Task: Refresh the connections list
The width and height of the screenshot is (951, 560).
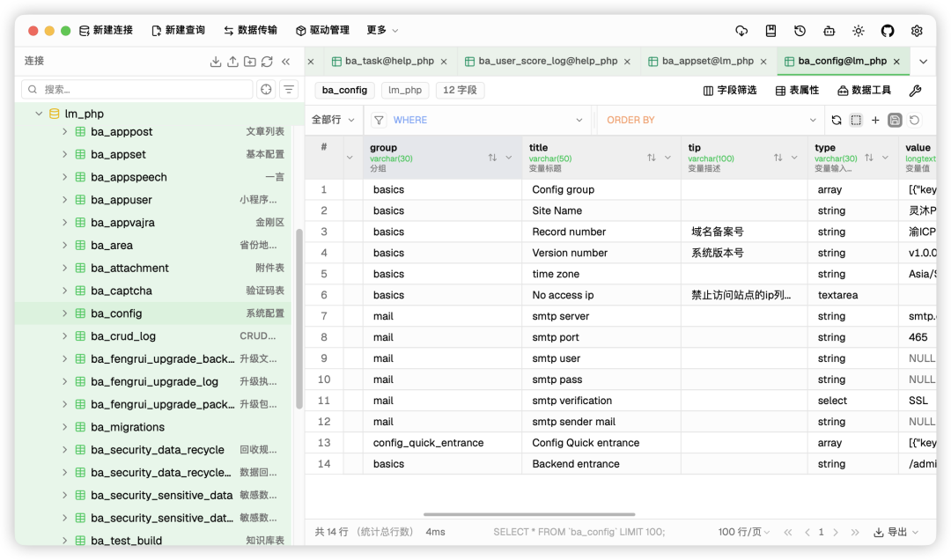Action: (x=267, y=62)
